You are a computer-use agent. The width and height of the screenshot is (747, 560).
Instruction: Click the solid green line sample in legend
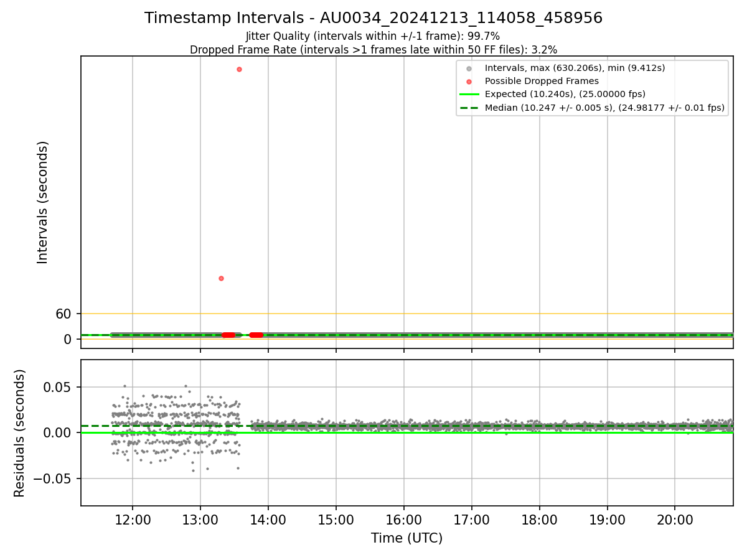pyautogui.click(x=469, y=95)
